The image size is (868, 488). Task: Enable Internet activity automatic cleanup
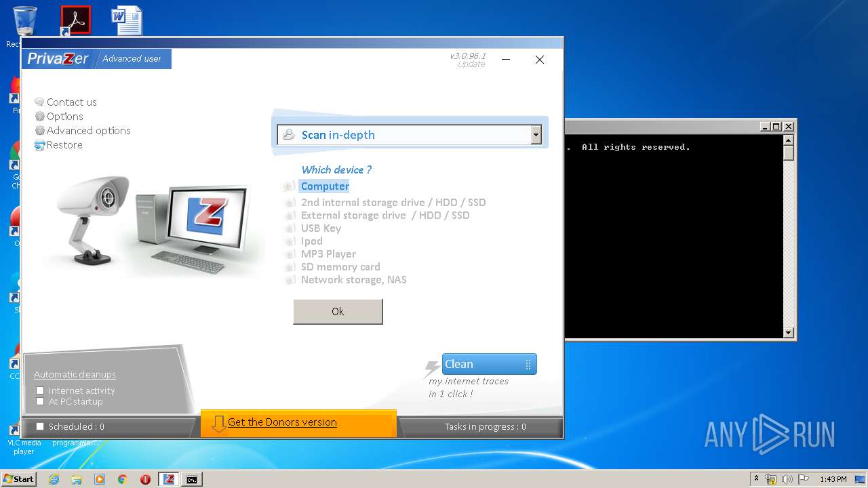(40, 390)
